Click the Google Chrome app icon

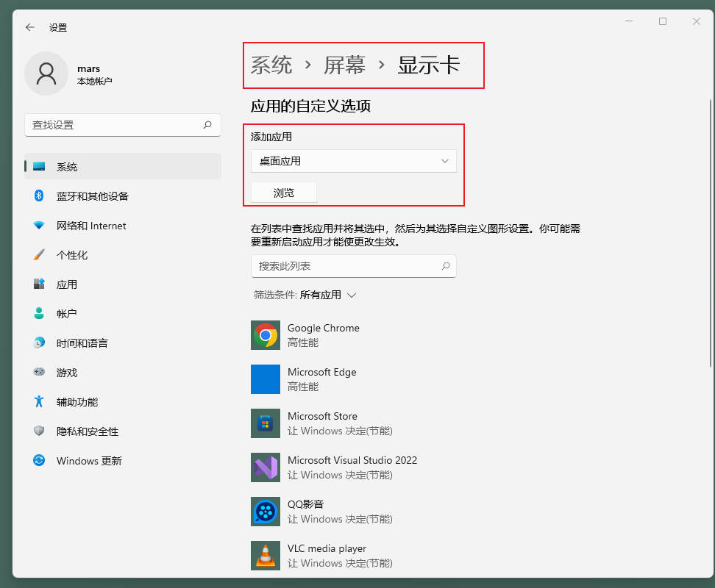pos(266,335)
